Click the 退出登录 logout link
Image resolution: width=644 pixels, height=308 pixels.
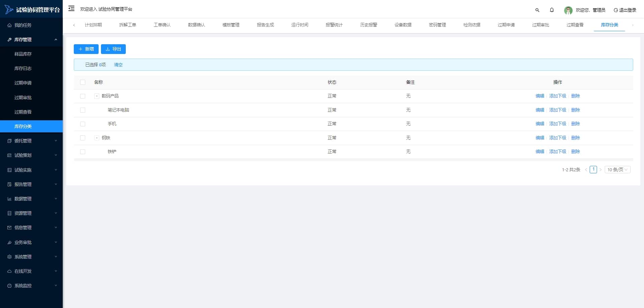(625, 10)
